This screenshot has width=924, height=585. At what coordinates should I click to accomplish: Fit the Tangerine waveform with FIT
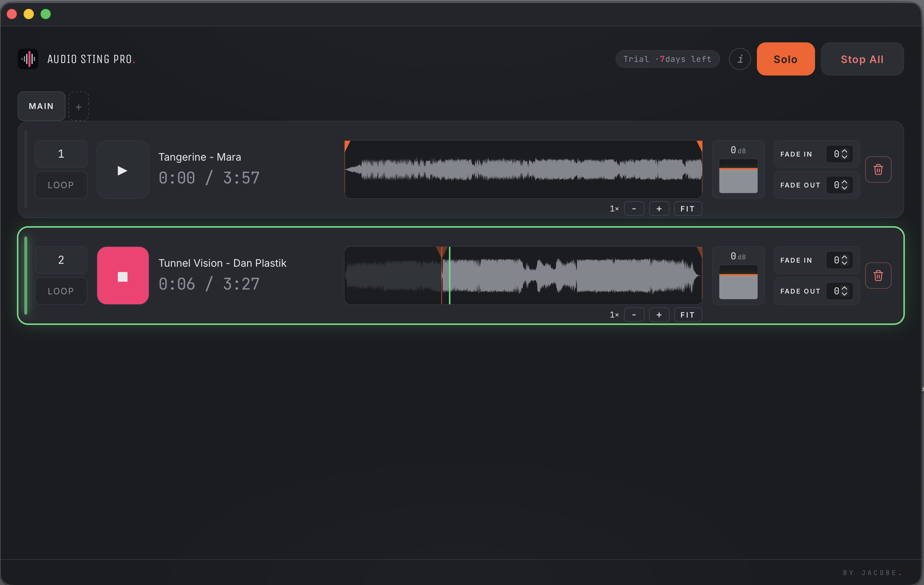pos(688,209)
